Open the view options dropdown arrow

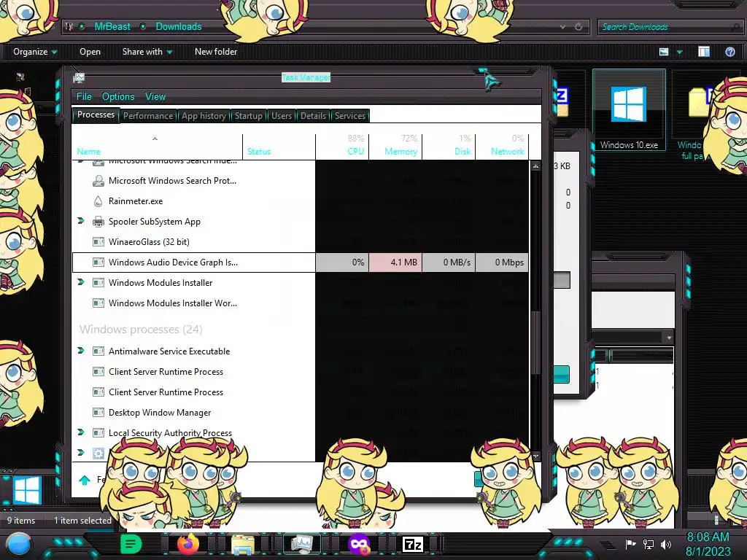pos(679,52)
